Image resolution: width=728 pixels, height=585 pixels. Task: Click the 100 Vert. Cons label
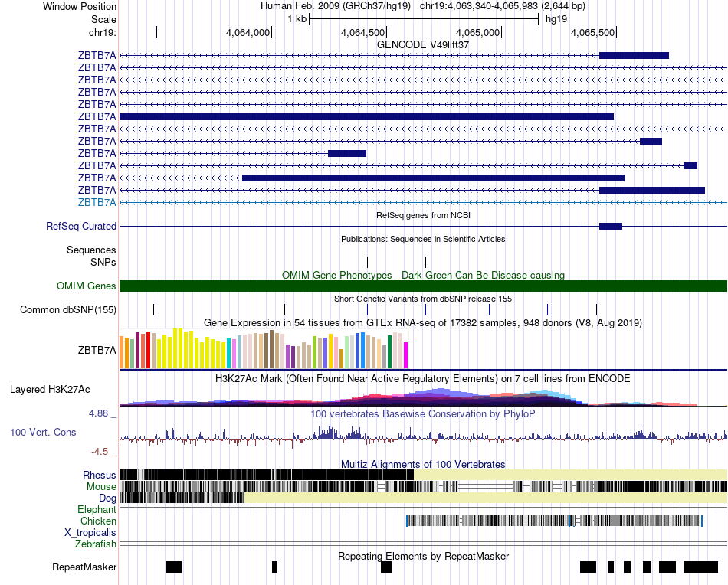pyautogui.click(x=43, y=432)
